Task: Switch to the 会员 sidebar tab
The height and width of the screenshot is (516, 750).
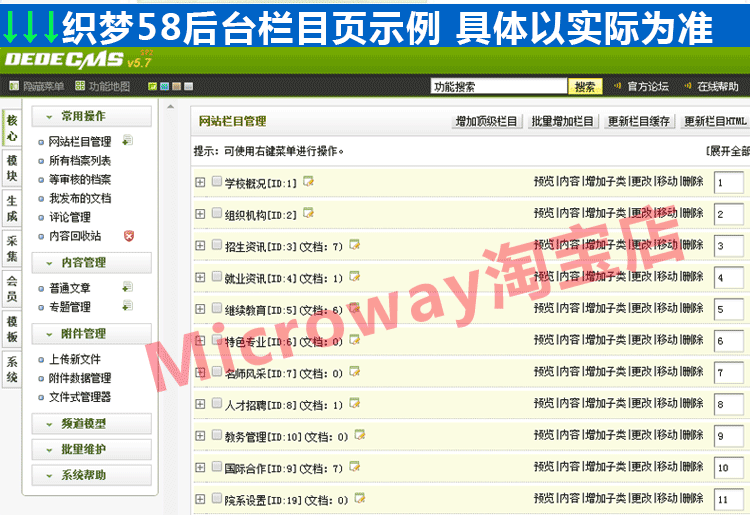Action: click(12, 289)
